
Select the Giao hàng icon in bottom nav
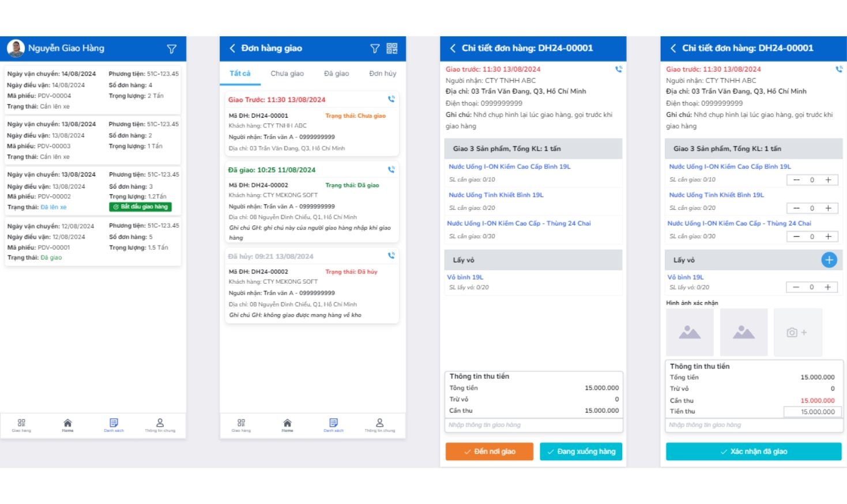click(x=22, y=425)
